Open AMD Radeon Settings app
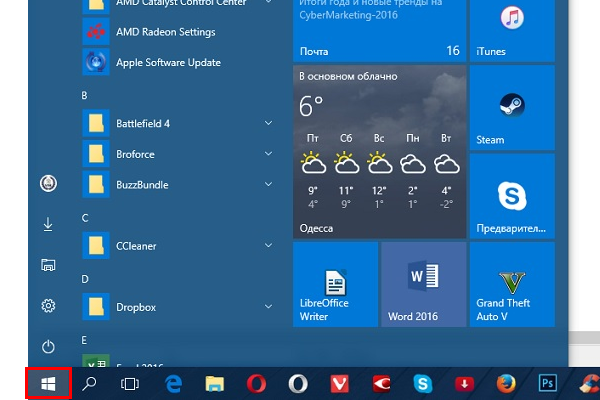Screen dimensions: 600x400 (x=178, y=32)
